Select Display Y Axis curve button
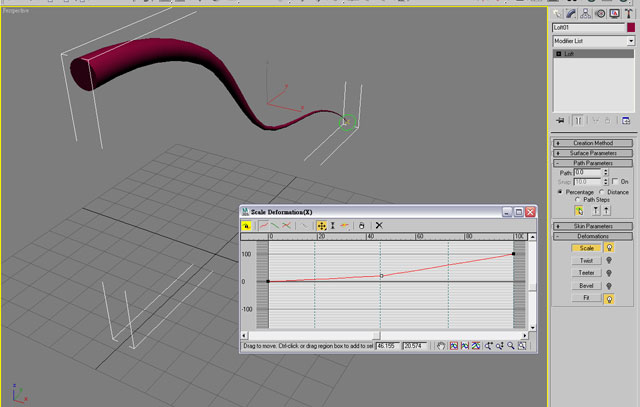The height and width of the screenshot is (407, 640). coord(275,226)
